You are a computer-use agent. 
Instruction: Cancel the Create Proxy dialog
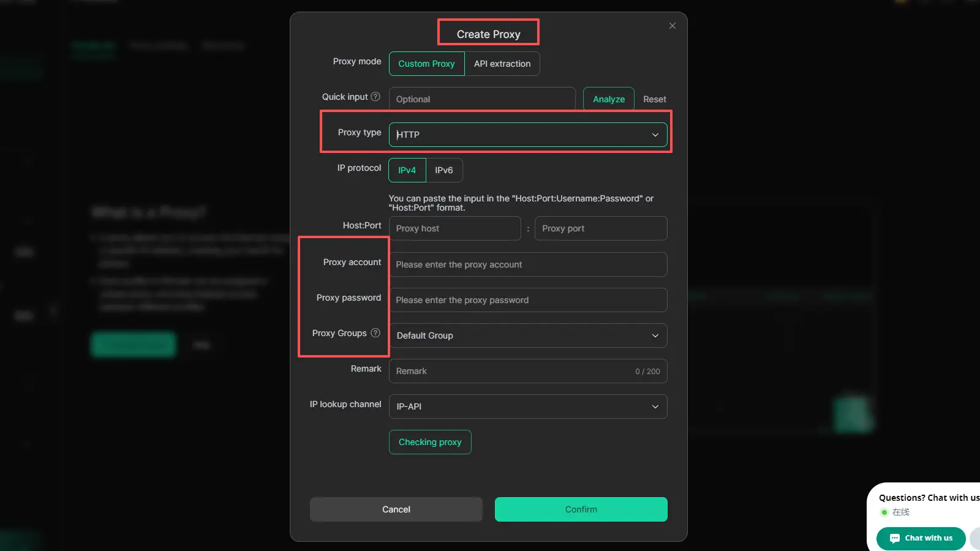pyautogui.click(x=396, y=509)
